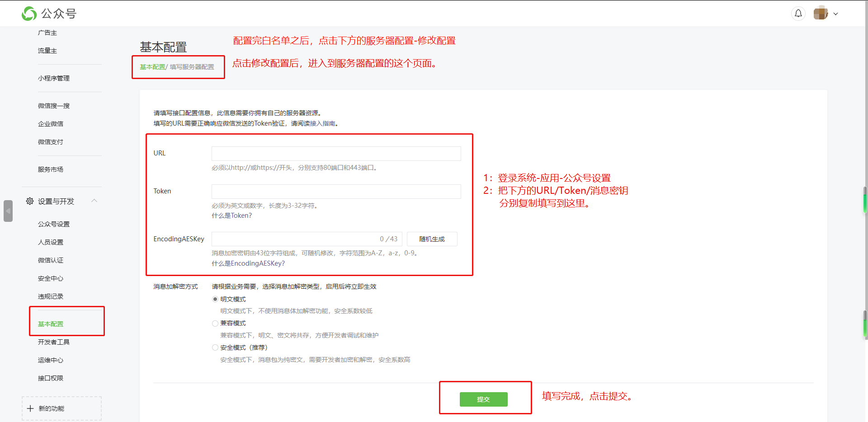868x422 pixels.
Task: Open 开发者工具 in the sidebar
Action: 54,342
